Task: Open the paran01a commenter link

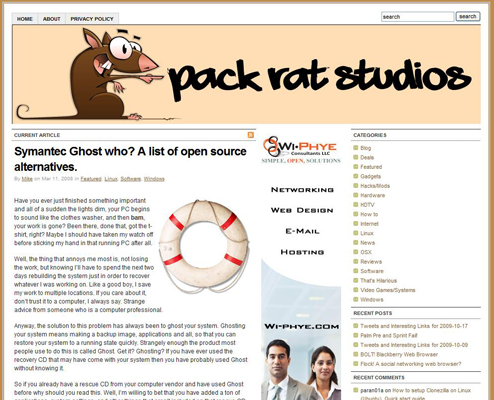Action: [372, 390]
